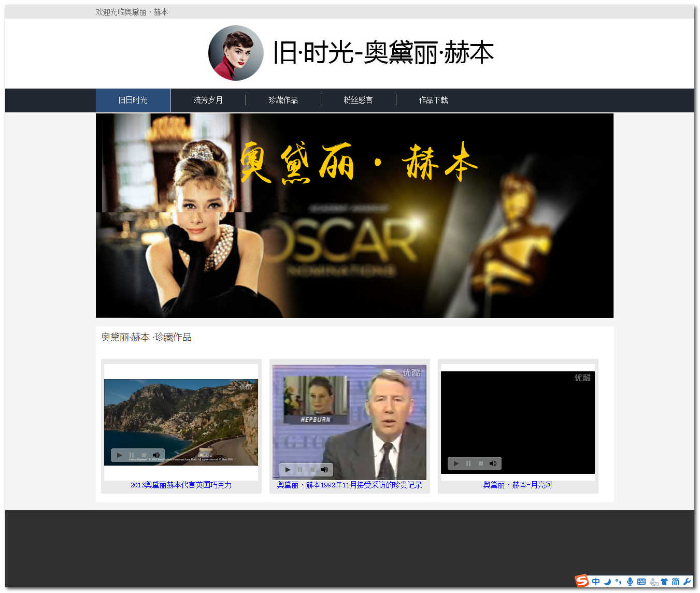700x593 pixels.
Task: Click the black 月亮河 video frame
Action: [x=518, y=422]
